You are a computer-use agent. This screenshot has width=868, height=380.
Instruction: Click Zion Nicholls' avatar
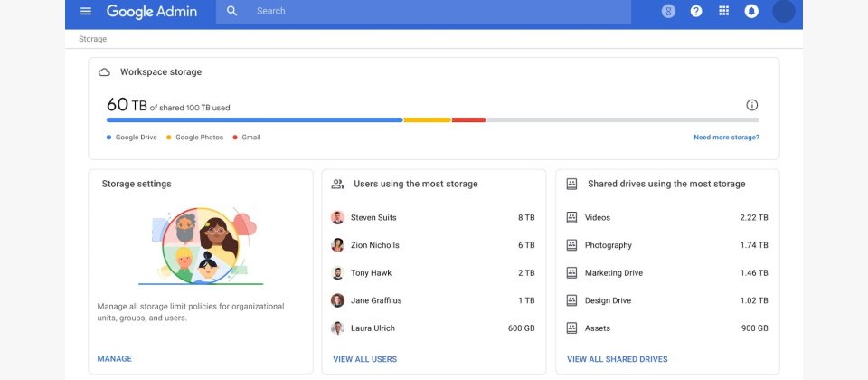337,245
